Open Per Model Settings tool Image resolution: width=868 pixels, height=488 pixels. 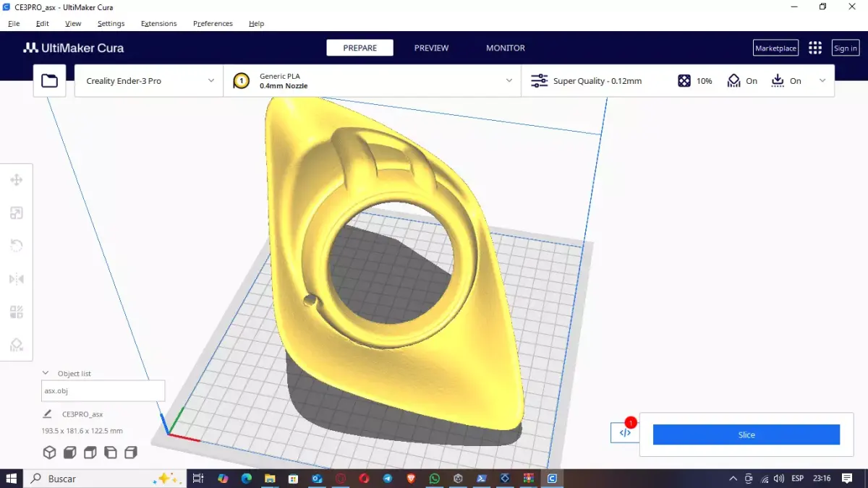(x=17, y=312)
